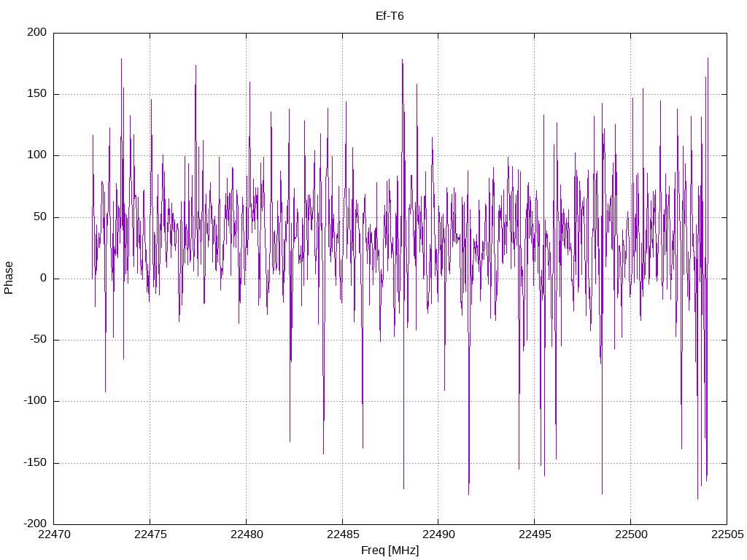This screenshot has width=747, height=560.
Task: Click the -100 y-axis tick label
Action: 35,401
